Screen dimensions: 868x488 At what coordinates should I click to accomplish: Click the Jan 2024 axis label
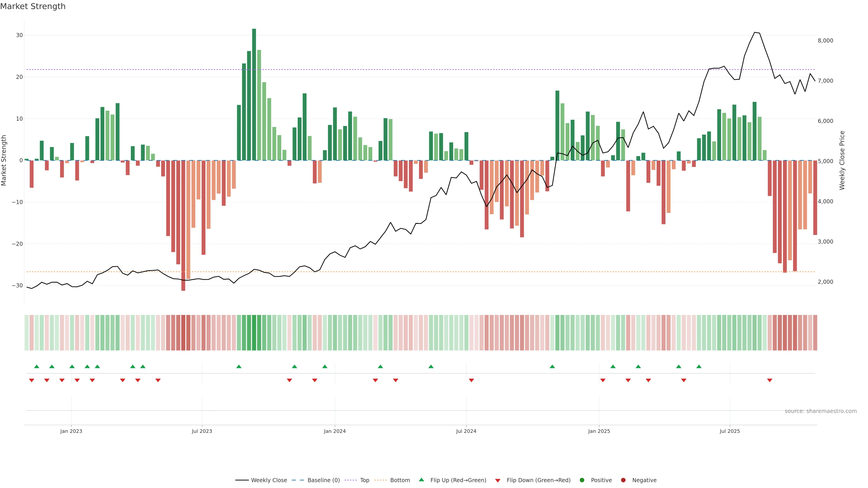pyautogui.click(x=335, y=431)
